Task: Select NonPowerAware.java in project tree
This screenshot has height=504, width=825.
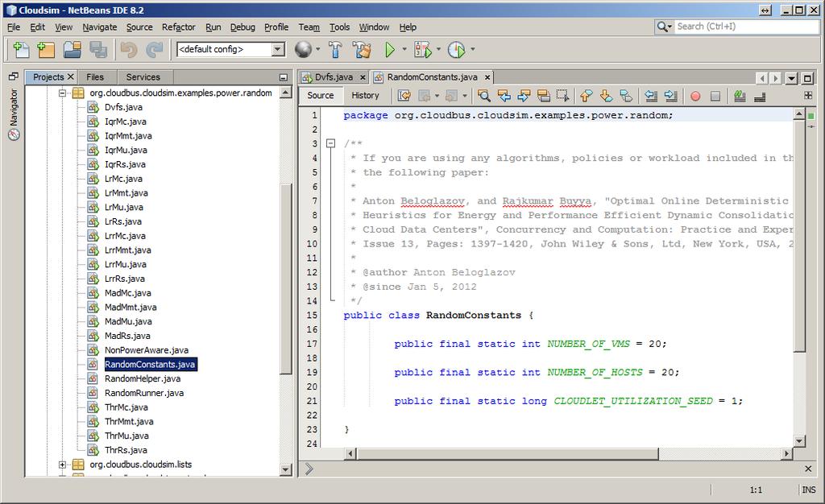Action: click(147, 350)
